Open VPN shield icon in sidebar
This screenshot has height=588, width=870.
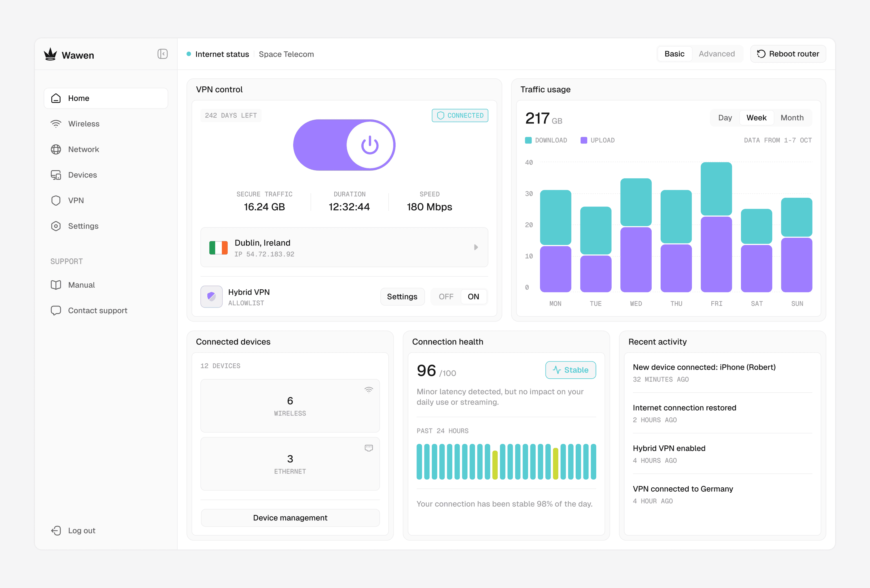pos(56,201)
